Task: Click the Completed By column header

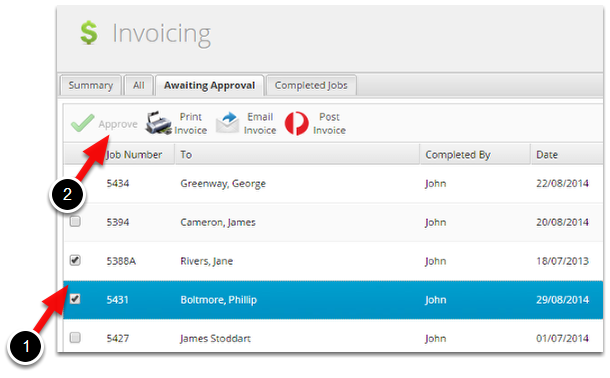Action: point(475,155)
